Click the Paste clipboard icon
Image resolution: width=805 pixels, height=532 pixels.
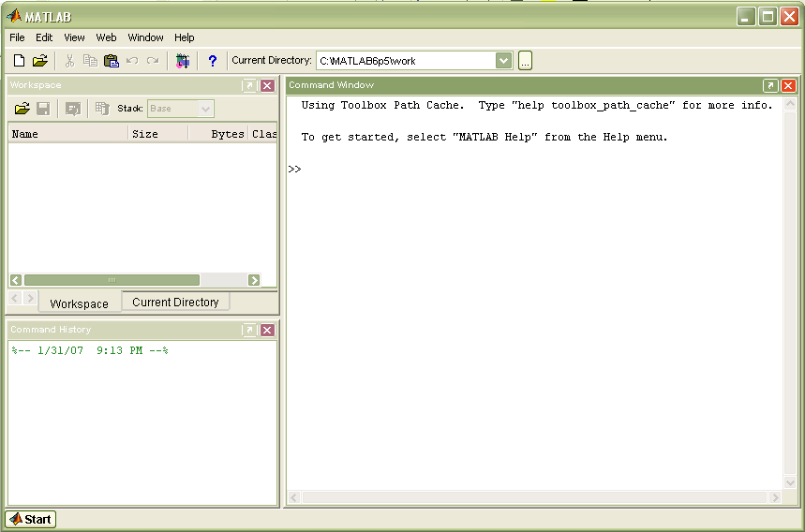(x=112, y=61)
